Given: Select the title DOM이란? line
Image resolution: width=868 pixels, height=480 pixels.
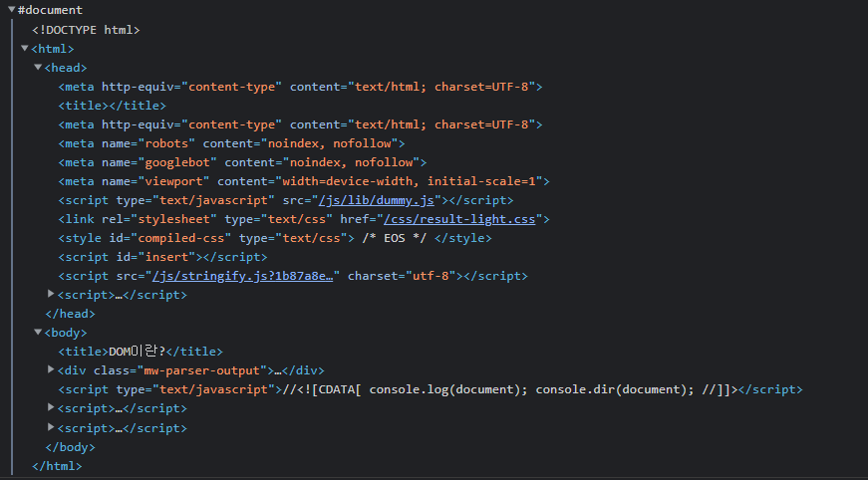Looking at the screenshot, I should 141,352.
